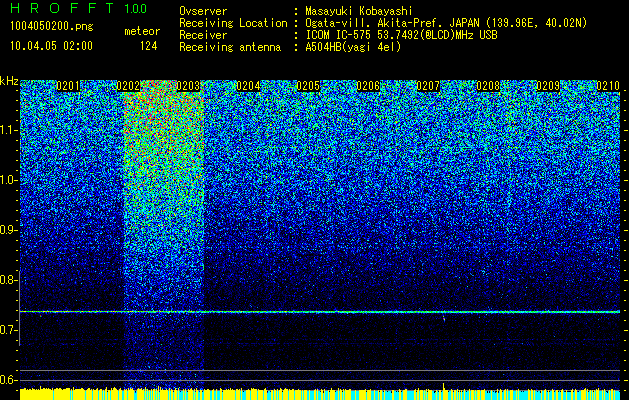Screen dimensions: 629x400
Task: Click the 0.6 kHz axis label
Action: [x=8, y=380]
